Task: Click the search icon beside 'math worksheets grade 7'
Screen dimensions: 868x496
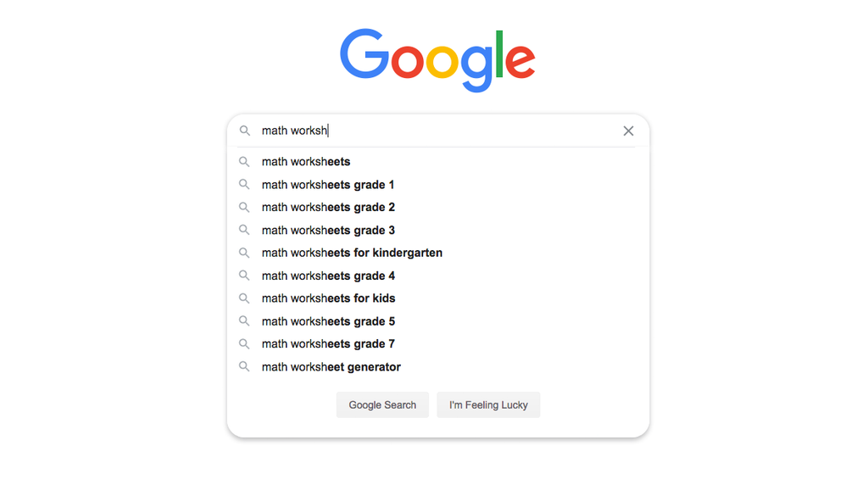Action: coord(245,343)
